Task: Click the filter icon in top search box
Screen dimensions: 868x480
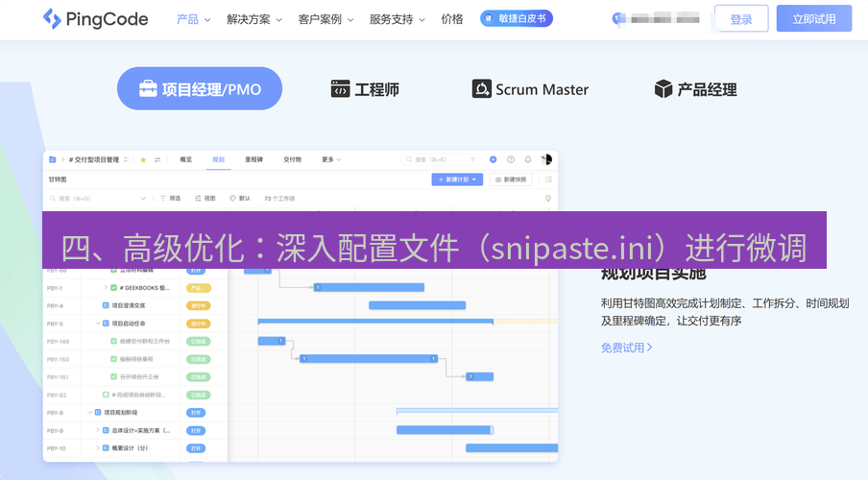Action: (472, 159)
